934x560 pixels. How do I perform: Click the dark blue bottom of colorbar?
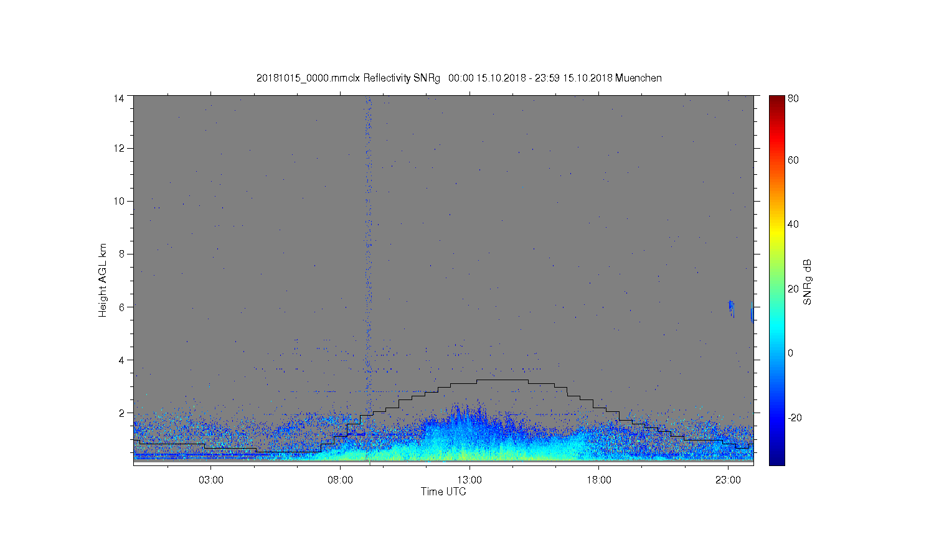[x=776, y=457]
